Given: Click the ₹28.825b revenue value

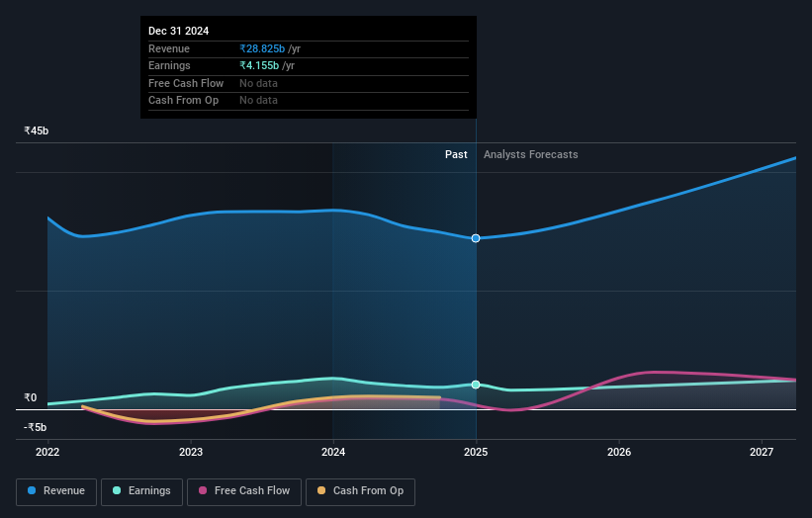Looking at the screenshot, I should [x=262, y=48].
